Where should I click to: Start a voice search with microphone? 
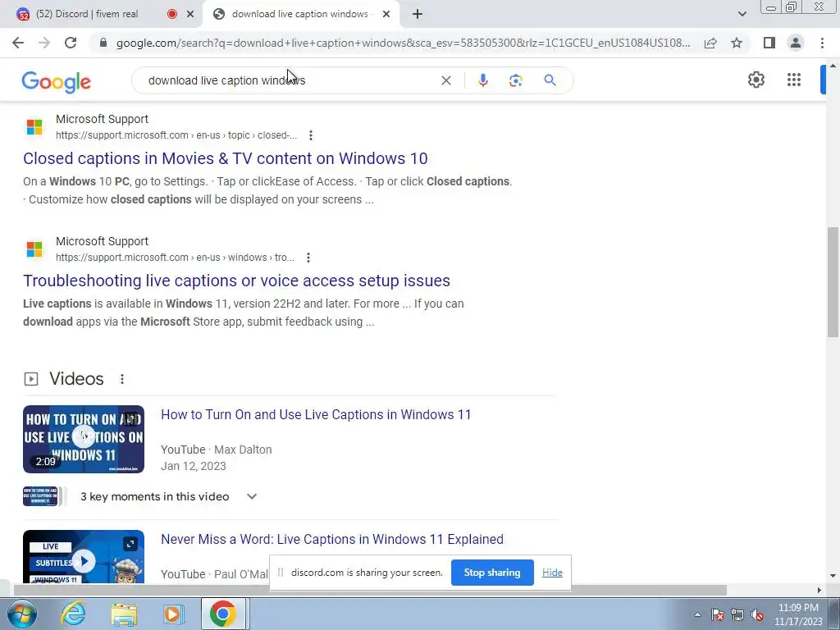point(482,80)
